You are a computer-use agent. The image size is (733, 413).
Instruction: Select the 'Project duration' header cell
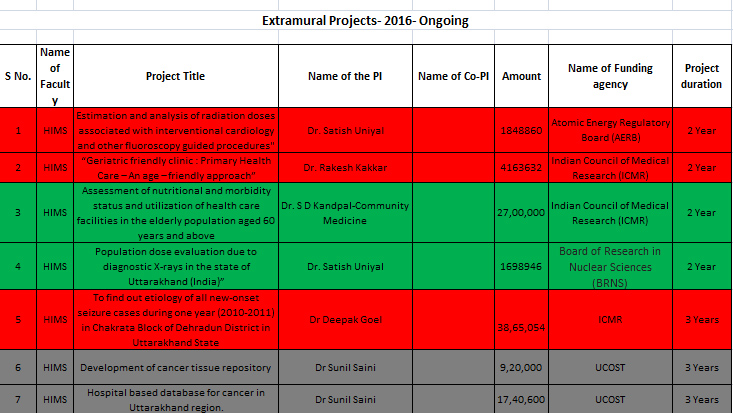coord(701,76)
